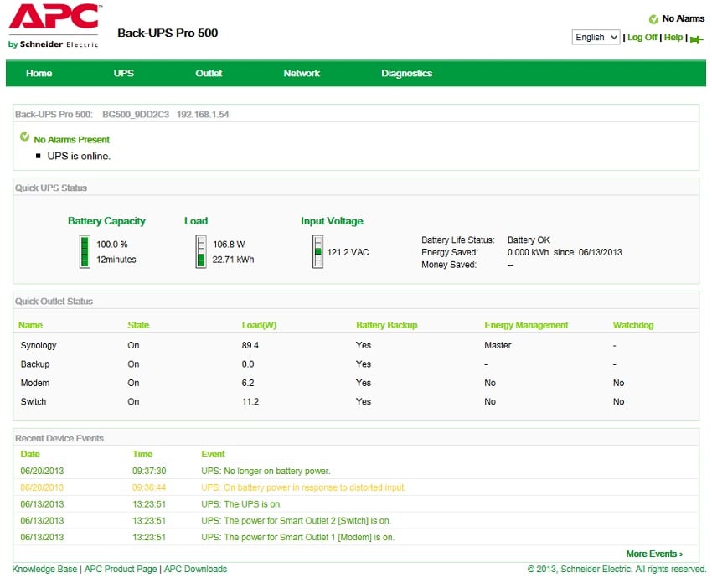Viewport: 712px width, 588px height.
Task: Click the Battery Capacity gauge icon
Action: [85, 251]
